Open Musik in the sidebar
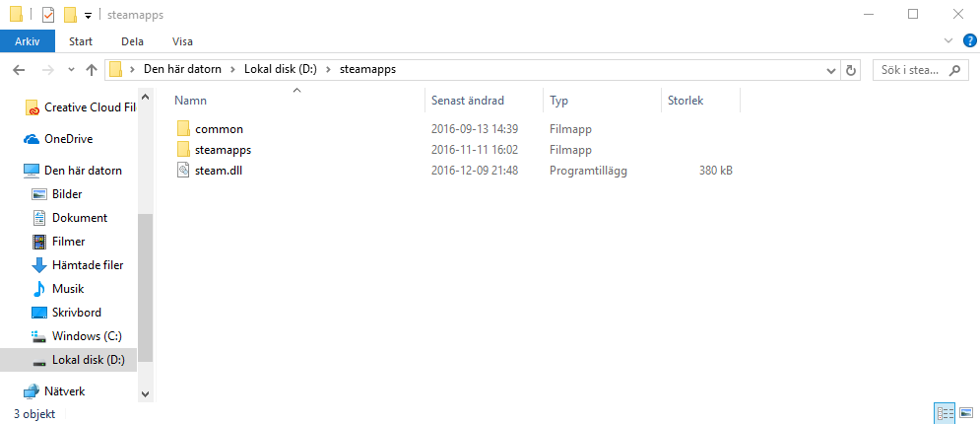The height and width of the screenshot is (424, 980). click(x=68, y=289)
